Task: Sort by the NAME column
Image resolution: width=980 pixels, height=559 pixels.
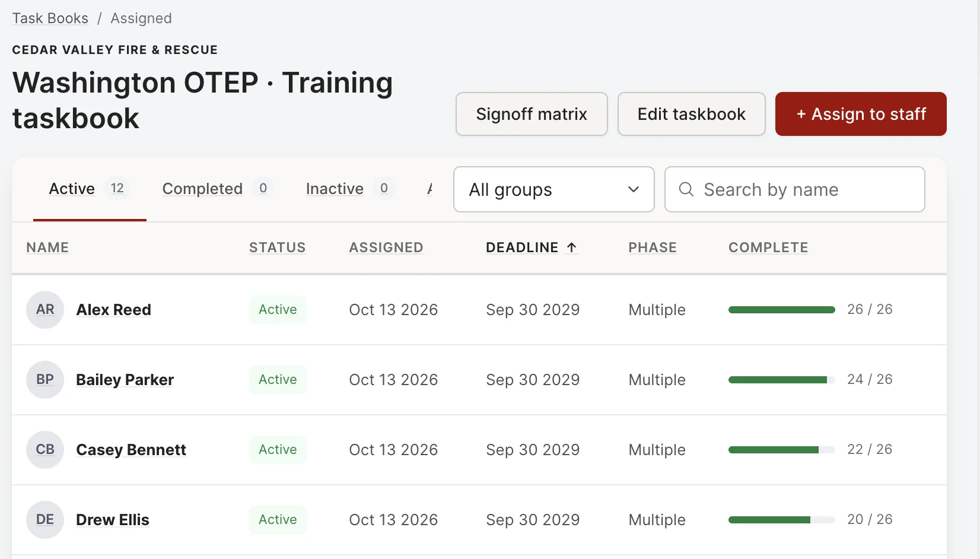Action: click(47, 247)
